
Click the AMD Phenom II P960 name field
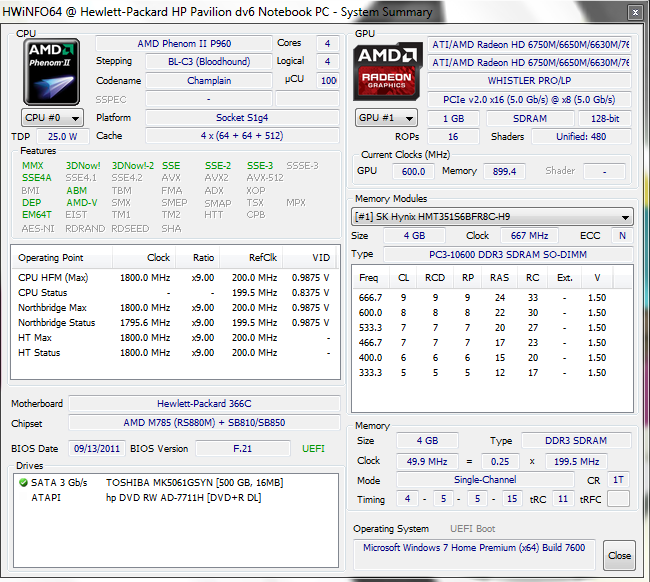coord(184,44)
